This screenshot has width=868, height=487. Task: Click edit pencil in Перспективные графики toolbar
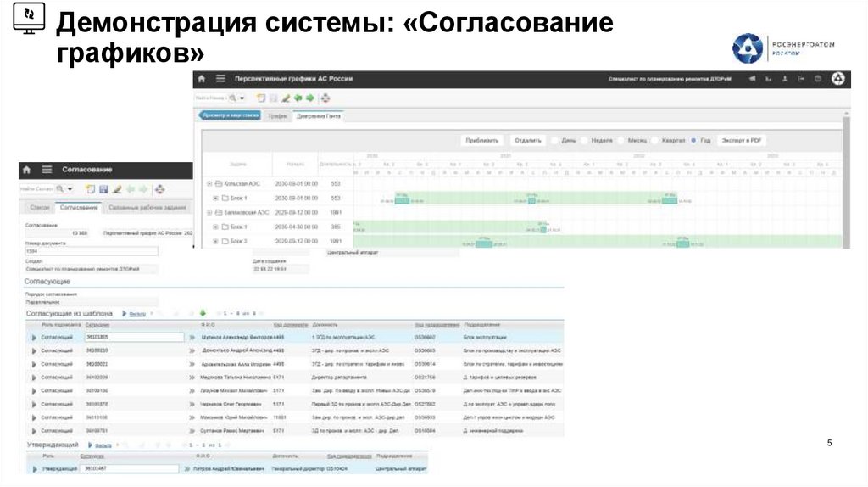coord(286,98)
